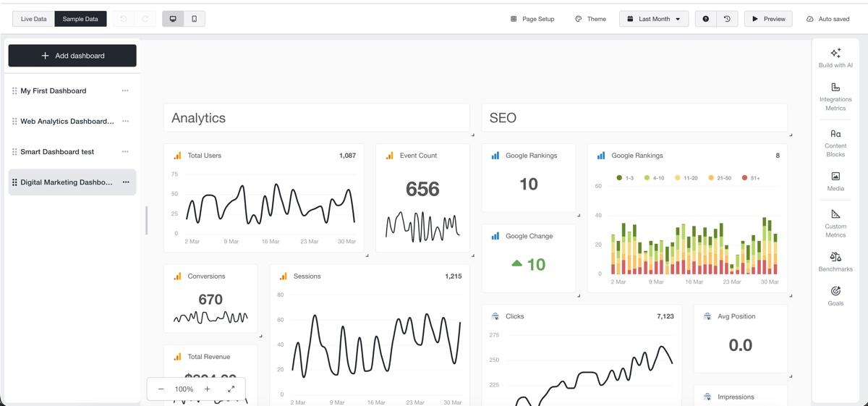The height and width of the screenshot is (406, 868).
Task: Switch to mobile preview layout
Action: click(194, 19)
